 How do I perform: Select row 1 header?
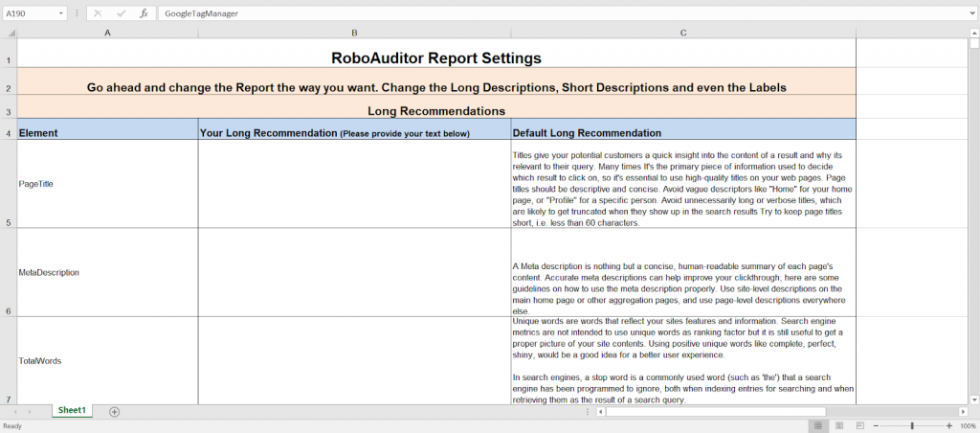click(x=8, y=53)
